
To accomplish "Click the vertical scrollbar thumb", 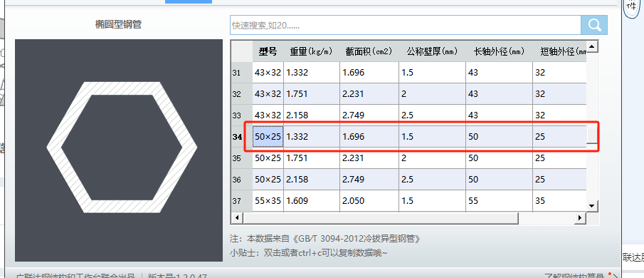I will pos(592,135).
